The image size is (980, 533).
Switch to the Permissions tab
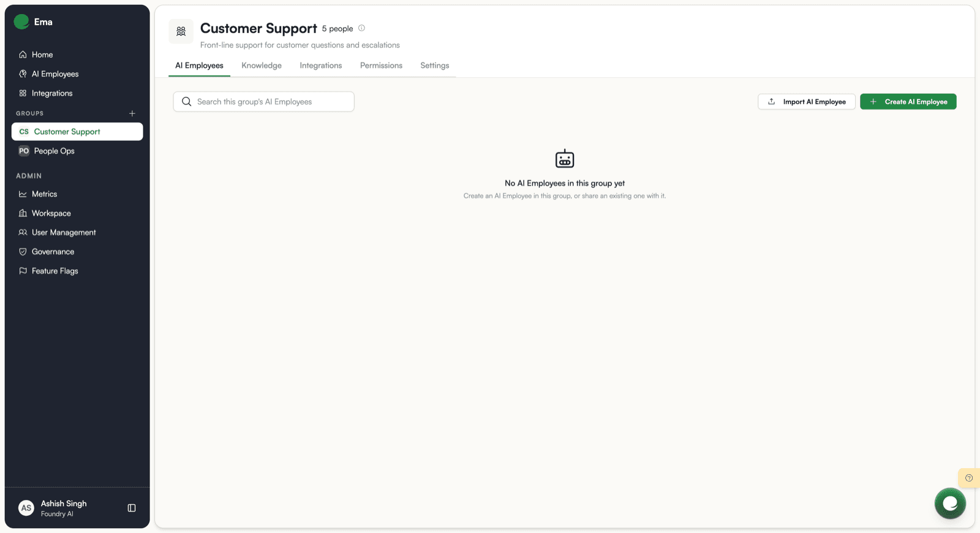(381, 65)
